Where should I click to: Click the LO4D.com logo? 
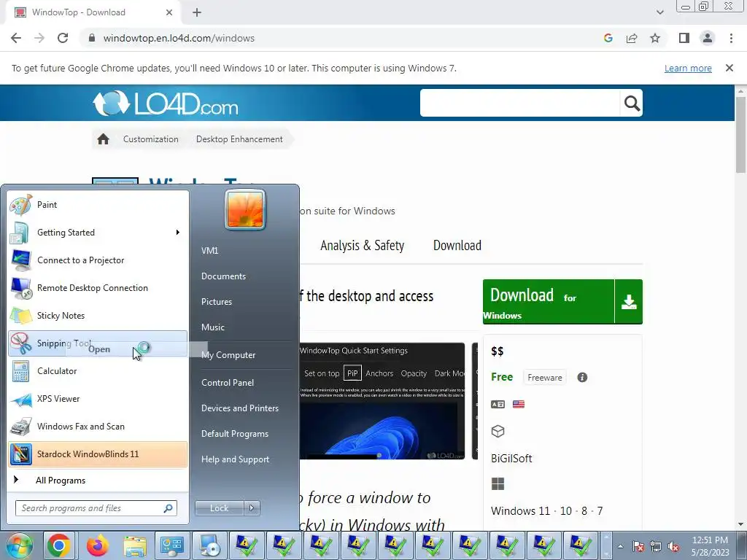[165, 103]
